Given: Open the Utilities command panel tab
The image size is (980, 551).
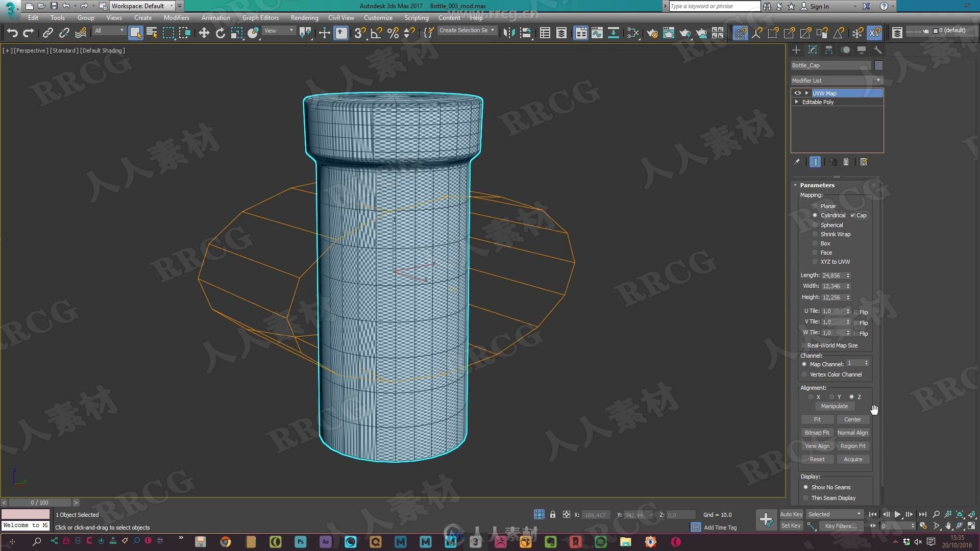Looking at the screenshot, I should [877, 50].
